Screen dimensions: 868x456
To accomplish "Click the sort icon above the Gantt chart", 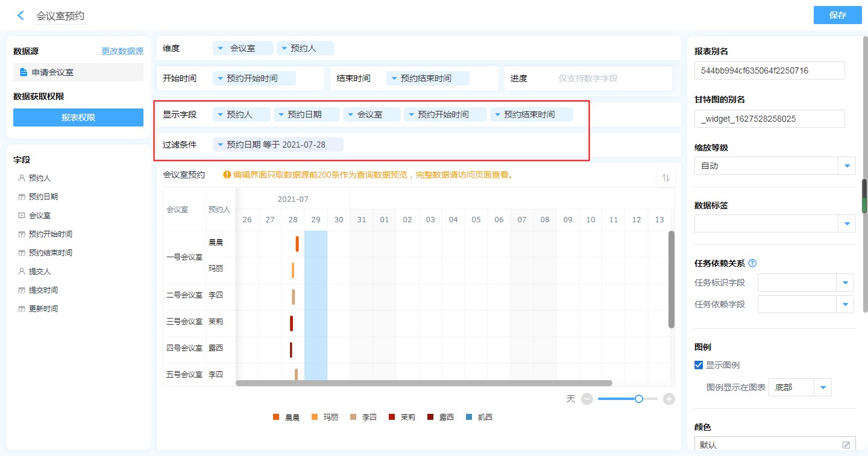I will pos(666,178).
